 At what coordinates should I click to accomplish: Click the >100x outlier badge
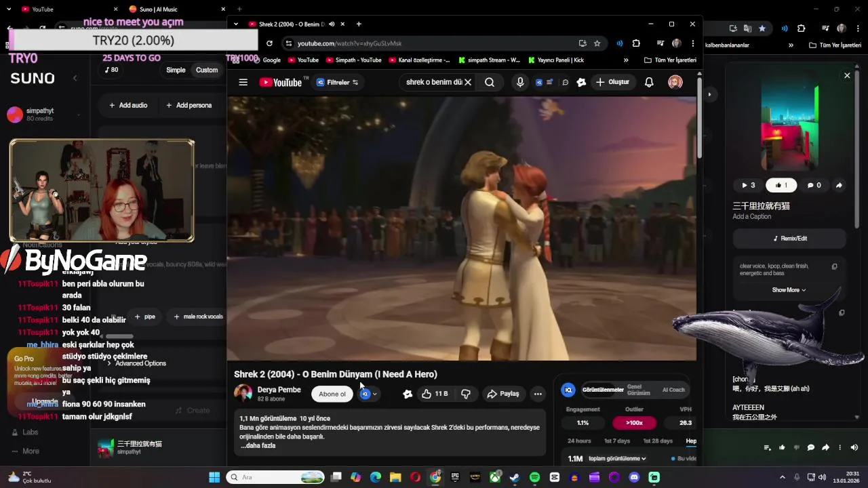(x=635, y=423)
